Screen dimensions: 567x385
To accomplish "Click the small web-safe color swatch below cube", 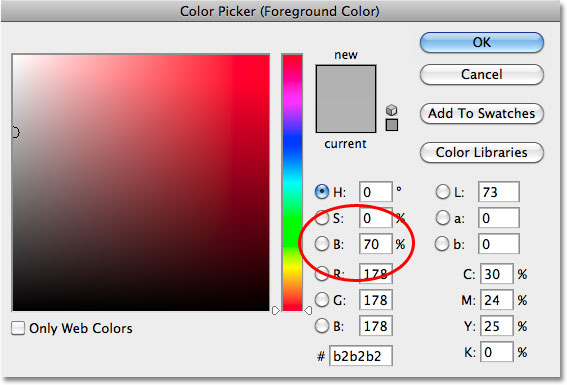I will [392, 125].
